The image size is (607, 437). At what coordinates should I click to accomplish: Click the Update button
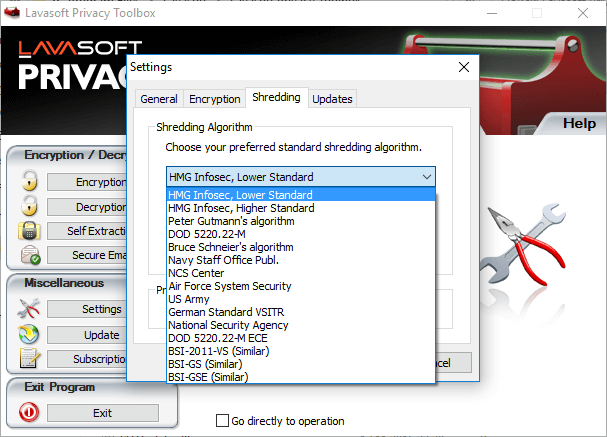(87, 335)
